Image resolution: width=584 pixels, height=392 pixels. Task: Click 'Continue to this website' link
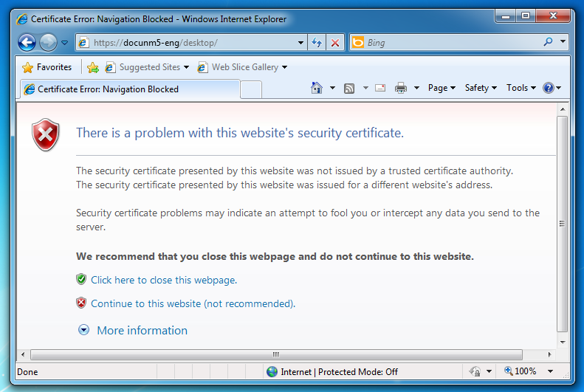click(x=193, y=304)
